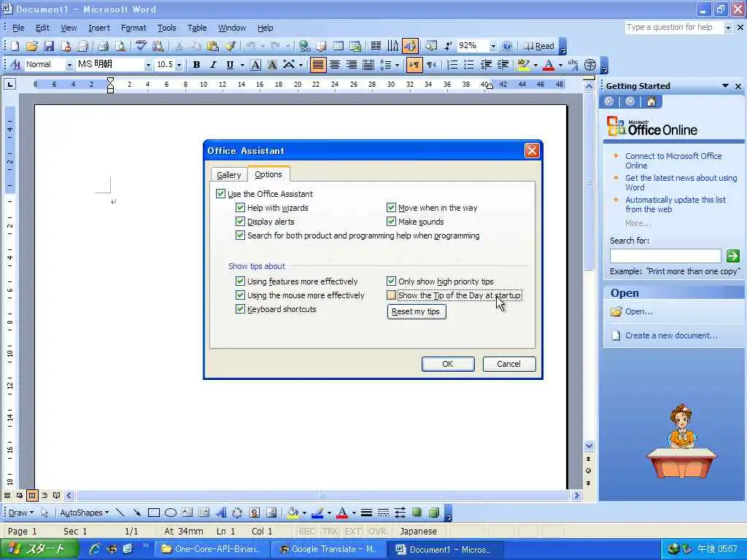Open the Zoom dropdown showing 92%
The height and width of the screenshot is (560, 747).
tap(493, 46)
